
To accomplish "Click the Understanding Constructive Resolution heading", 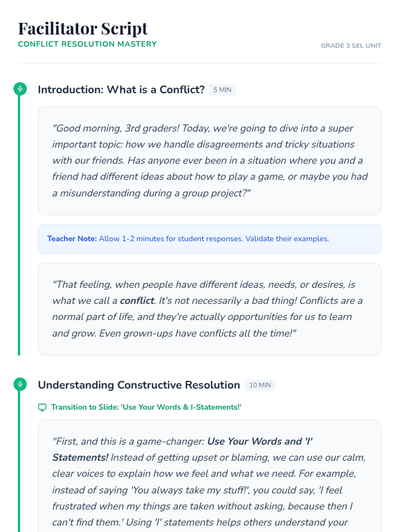I will pyautogui.click(x=139, y=385).
